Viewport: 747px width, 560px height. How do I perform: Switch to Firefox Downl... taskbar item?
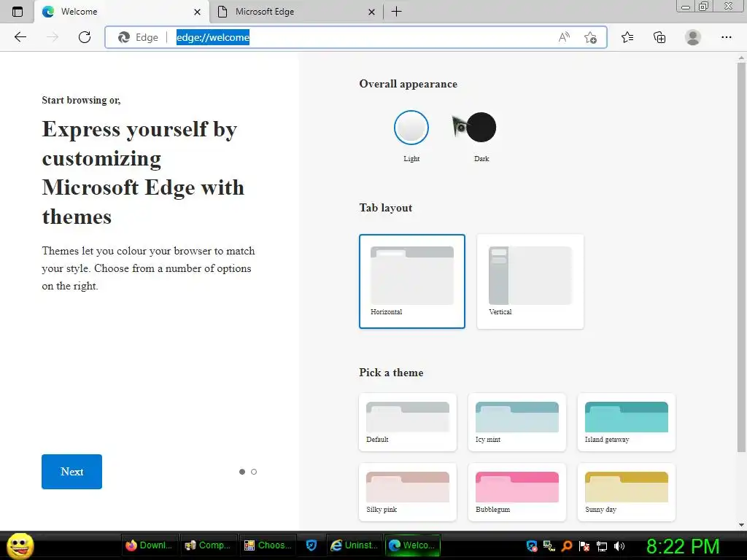tap(149, 545)
